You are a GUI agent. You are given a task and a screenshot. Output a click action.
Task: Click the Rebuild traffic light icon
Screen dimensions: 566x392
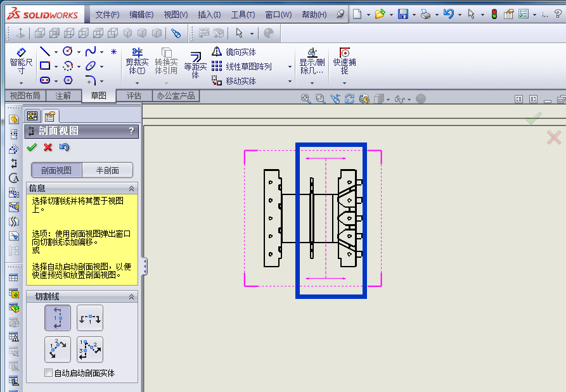[x=494, y=14]
